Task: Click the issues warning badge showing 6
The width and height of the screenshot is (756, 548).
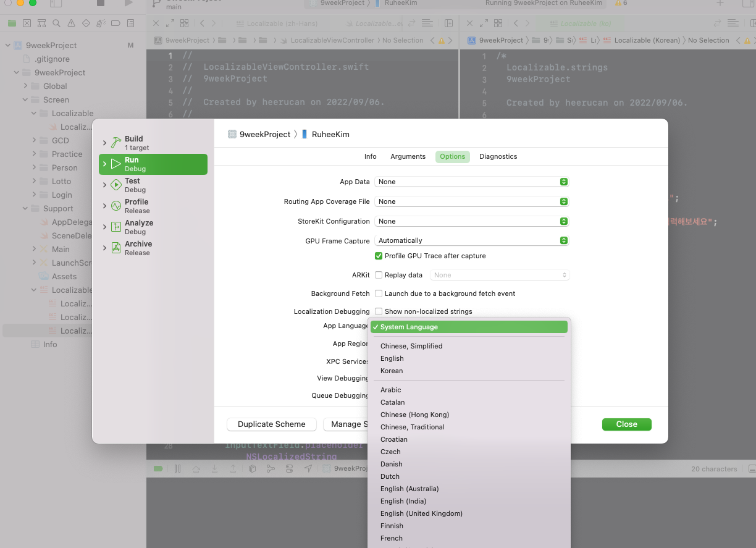Action: [x=621, y=4]
